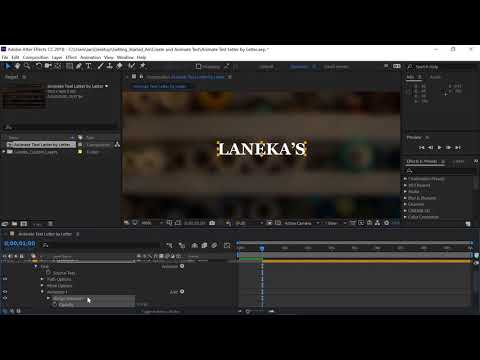Toggle eye visibility for Path Options row
Image resolution: width=480 pixels, height=360 pixels.
point(5,279)
